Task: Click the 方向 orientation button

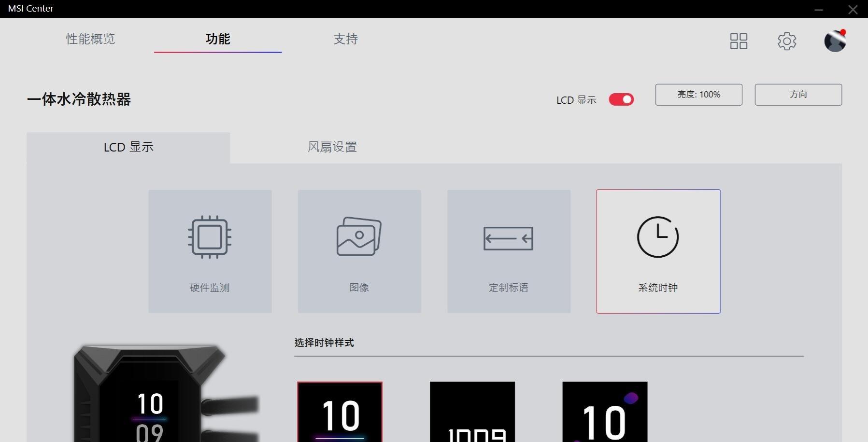Action: tap(798, 95)
